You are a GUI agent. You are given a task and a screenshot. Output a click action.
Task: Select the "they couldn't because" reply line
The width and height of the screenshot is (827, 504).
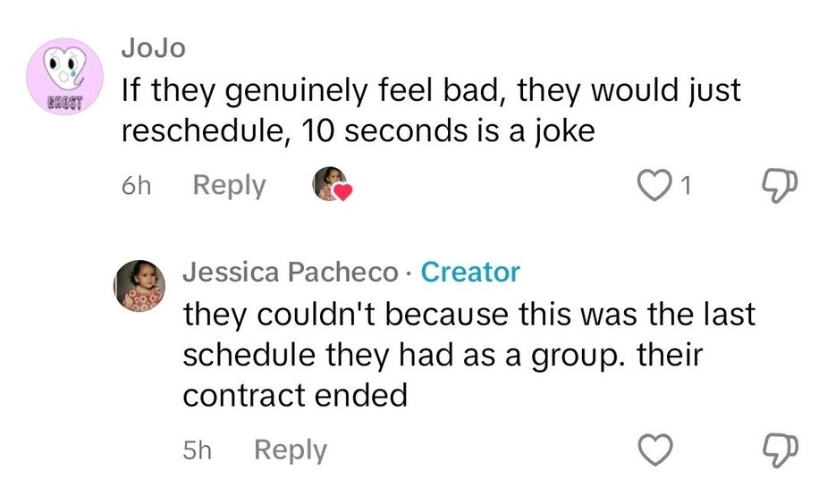[x=468, y=315]
